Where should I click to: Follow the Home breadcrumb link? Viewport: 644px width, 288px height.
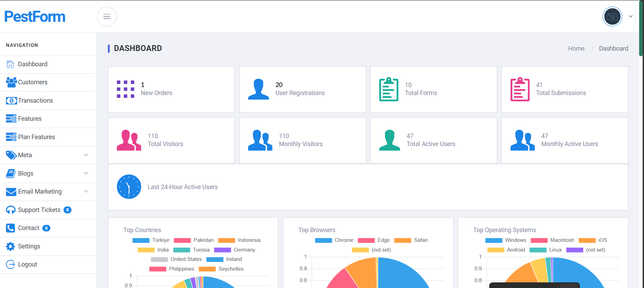click(576, 49)
